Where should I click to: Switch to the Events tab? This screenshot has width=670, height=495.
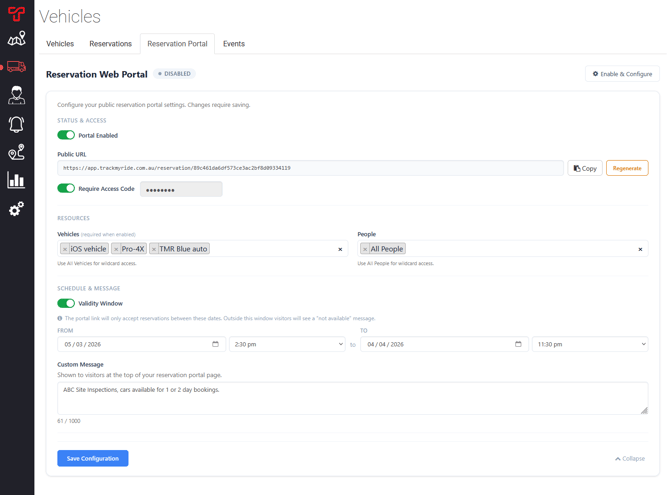(x=234, y=44)
